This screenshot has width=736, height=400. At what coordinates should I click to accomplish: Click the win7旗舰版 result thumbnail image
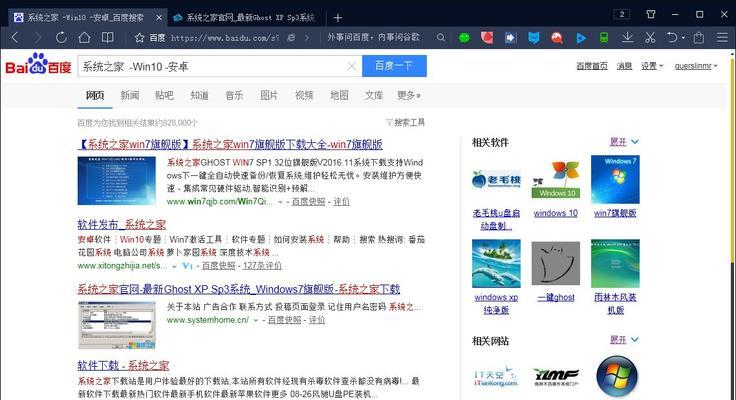pyautogui.click(x=116, y=181)
